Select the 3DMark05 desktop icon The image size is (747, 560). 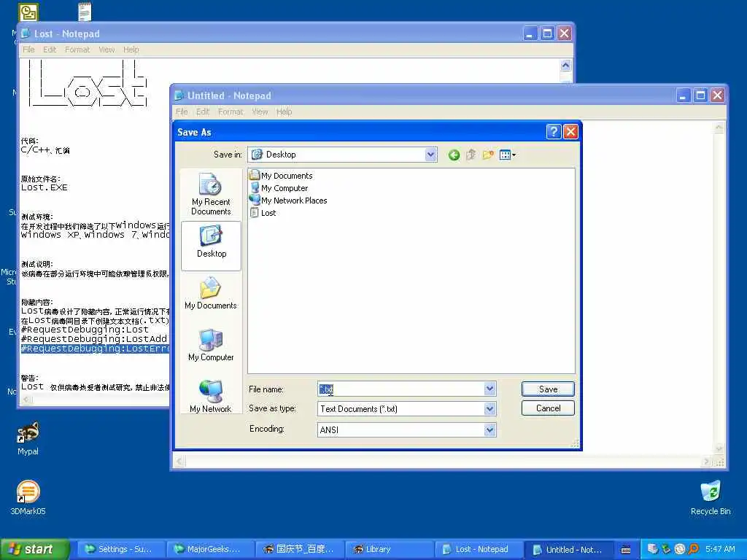pyautogui.click(x=28, y=498)
